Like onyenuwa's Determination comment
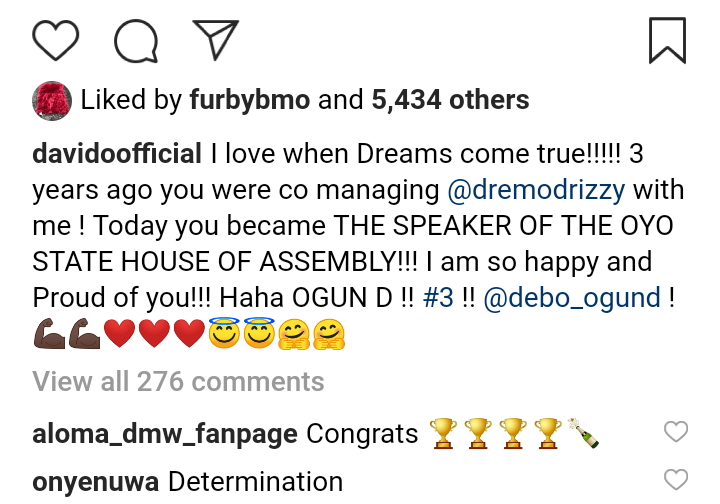Image resolution: width=720 pixels, height=504 pixels. pyautogui.click(x=677, y=480)
